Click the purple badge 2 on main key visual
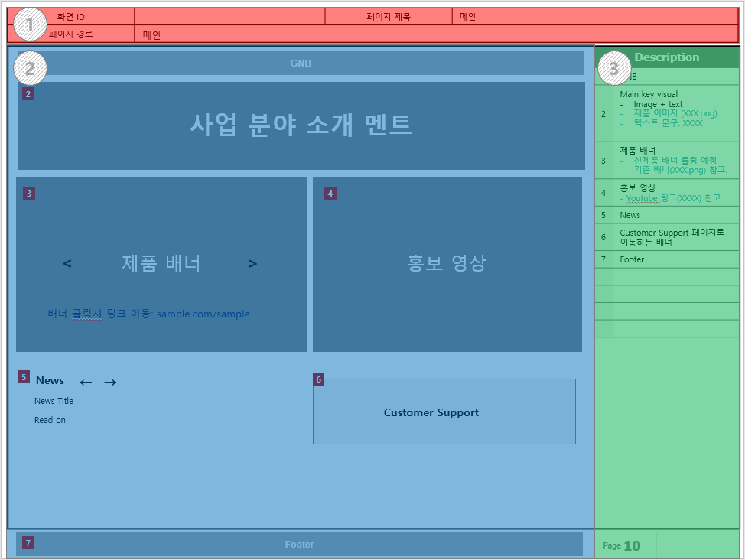This screenshot has width=745, height=560. click(x=28, y=94)
